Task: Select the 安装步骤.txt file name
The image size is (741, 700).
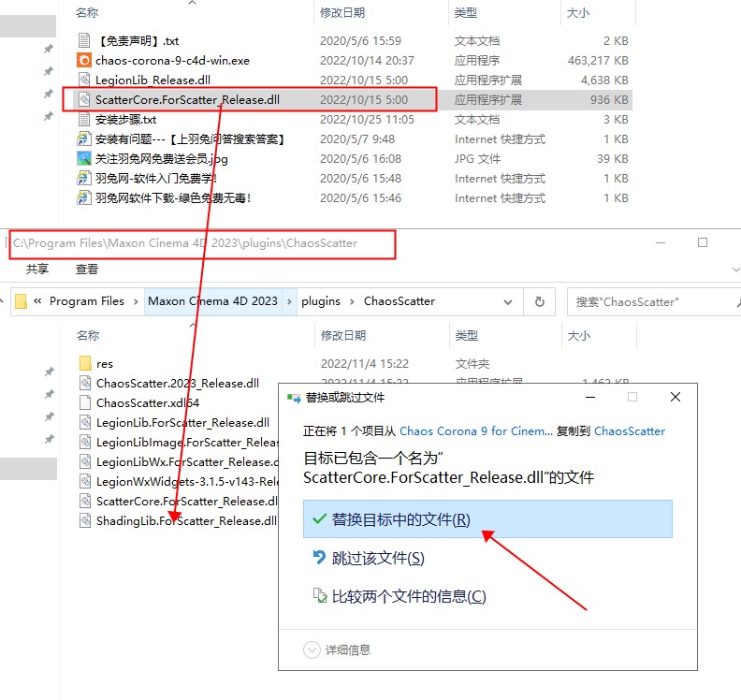Action: (125, 120)
